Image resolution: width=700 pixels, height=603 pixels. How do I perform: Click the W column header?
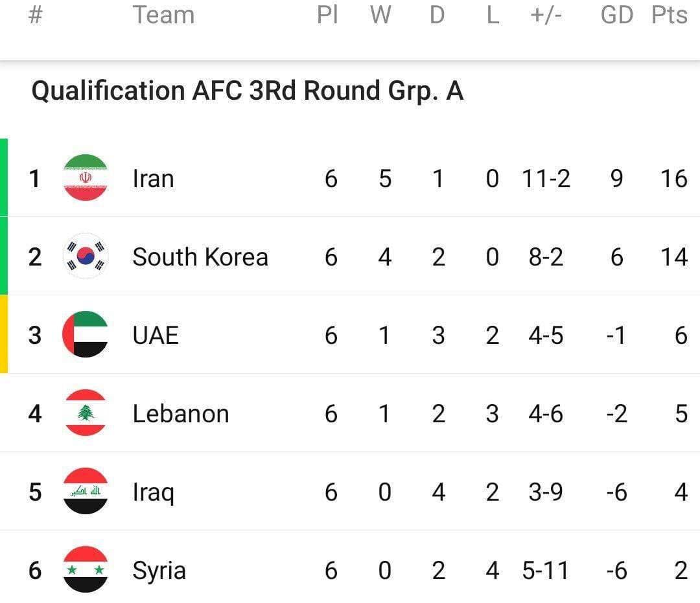[380, 15]
